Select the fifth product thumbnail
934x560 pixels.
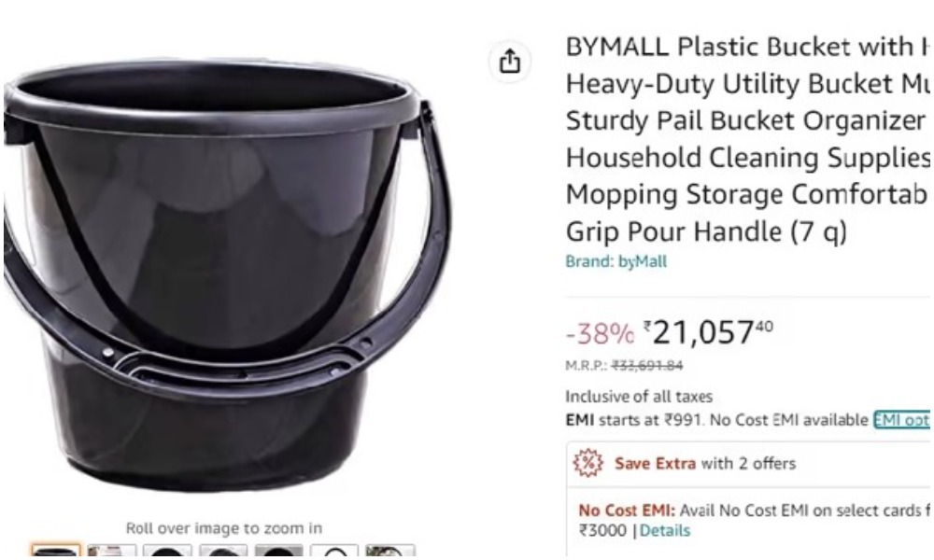tap(278, 550)
